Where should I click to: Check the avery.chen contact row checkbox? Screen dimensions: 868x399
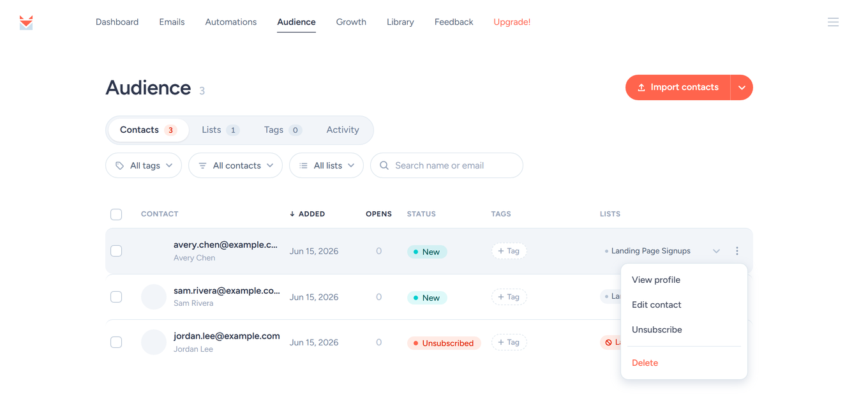[x=116, y=251]
